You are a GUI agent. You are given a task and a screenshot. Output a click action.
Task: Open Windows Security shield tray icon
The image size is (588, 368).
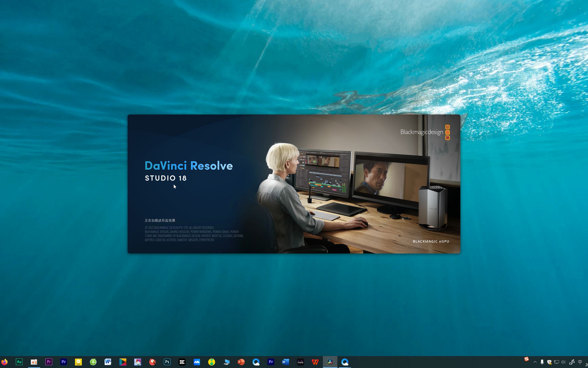coord(549,362)
